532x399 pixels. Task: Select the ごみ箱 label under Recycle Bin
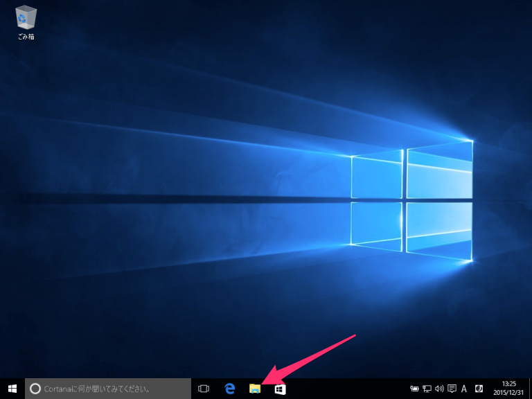coord(26,36)
